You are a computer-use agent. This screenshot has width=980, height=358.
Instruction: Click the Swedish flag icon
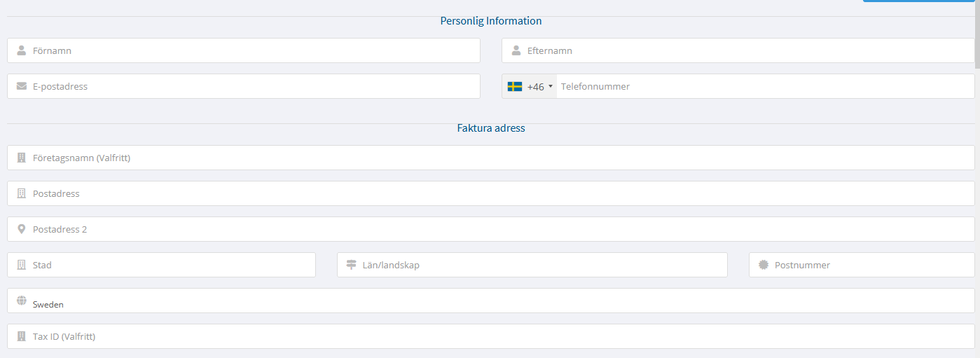pos(515,87)
